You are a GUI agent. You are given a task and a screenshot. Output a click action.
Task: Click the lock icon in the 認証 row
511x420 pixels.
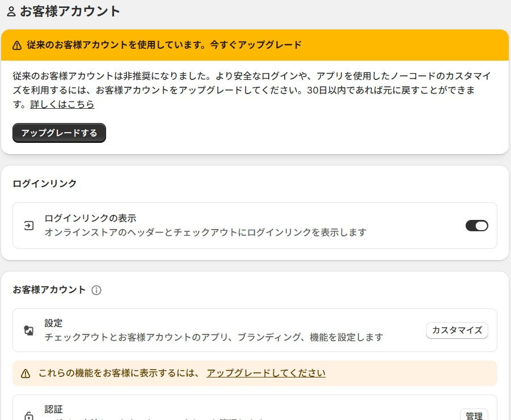pyautogui.click(x=28, y=416)
